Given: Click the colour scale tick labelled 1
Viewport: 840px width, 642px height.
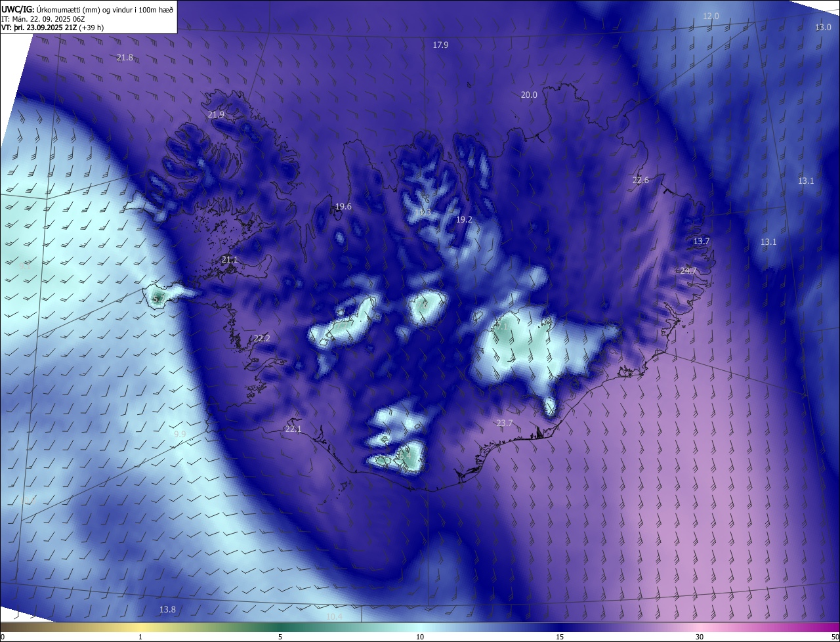Looking at the screenshot, I should tap(140, 637).
